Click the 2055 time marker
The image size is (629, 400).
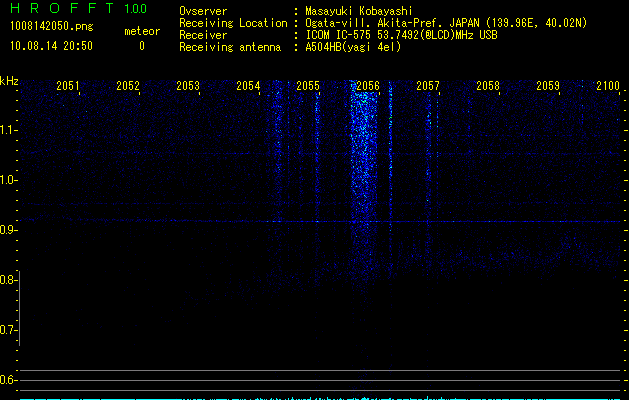click(308, 86)
